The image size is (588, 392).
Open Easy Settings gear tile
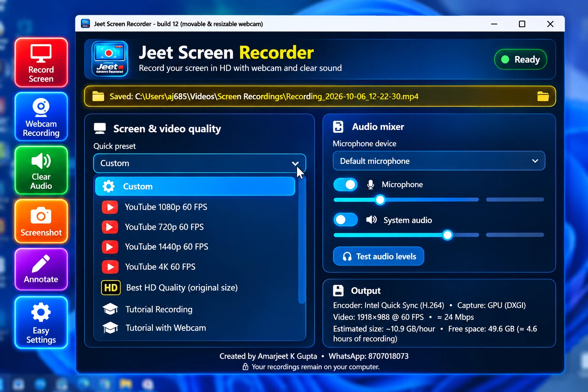[41, 322]
